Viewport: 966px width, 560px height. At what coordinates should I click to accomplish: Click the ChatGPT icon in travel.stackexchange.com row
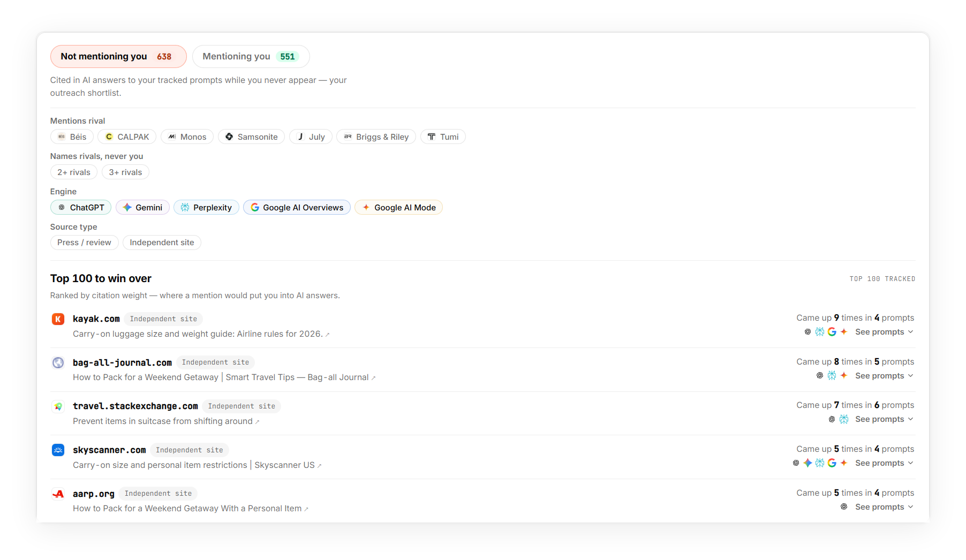pyautogui.click(x=832, y=419)
